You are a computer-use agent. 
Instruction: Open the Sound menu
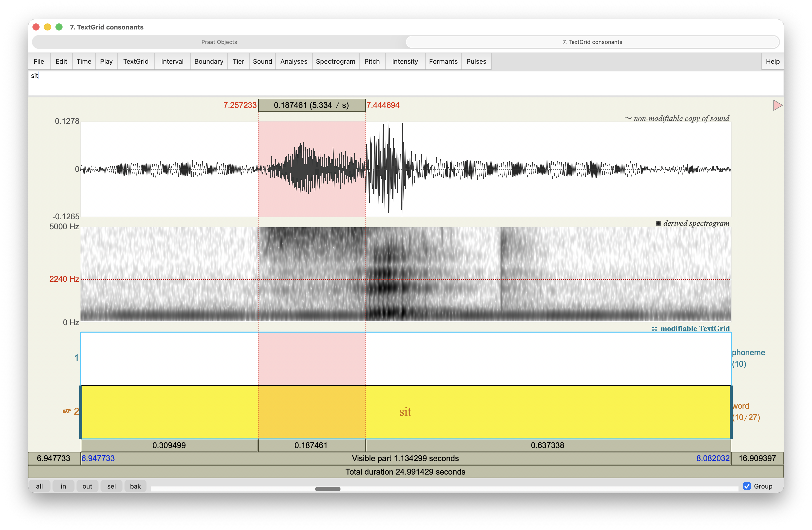pyautogui.click(x=263, y=61)
